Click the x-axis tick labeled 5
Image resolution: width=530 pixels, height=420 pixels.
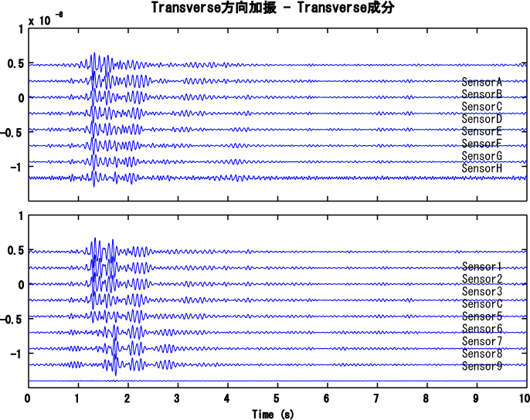pyautogui.click(x=277, y=399)
